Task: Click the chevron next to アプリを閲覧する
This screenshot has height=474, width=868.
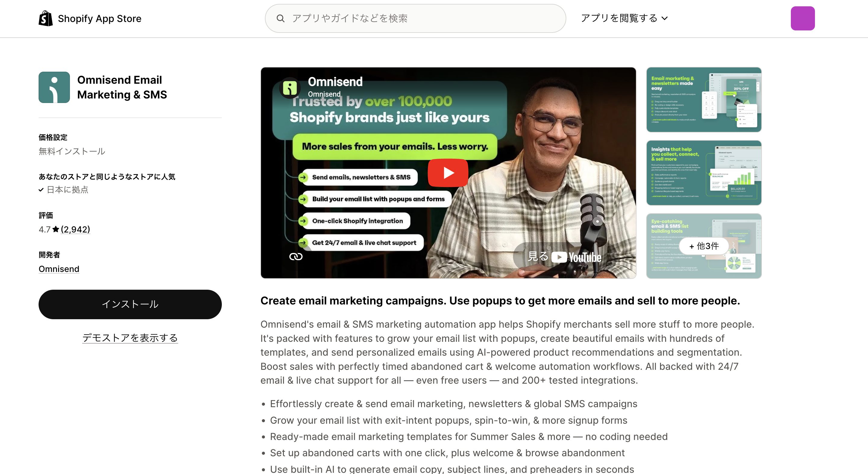Action: [665, 18]
